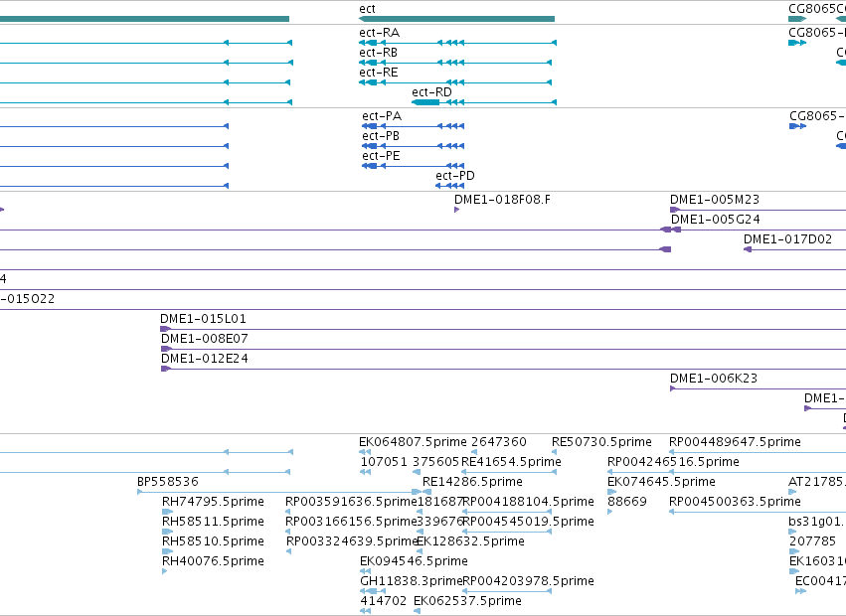Select EST RP003591636.5prime
846x616 pixels.
pyautogui.click(x=351, y=502)
